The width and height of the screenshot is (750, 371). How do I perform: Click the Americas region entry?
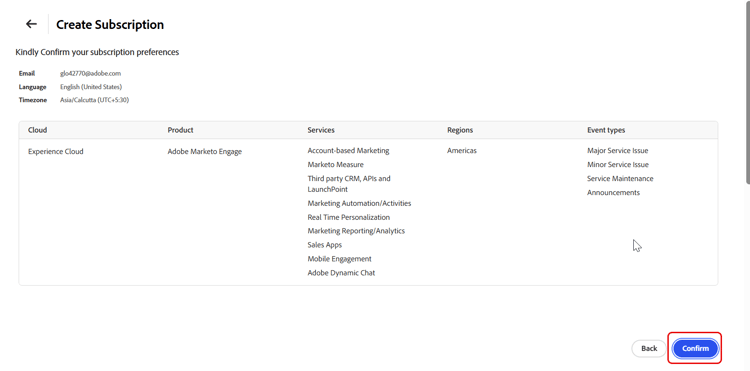click(462, 151)
